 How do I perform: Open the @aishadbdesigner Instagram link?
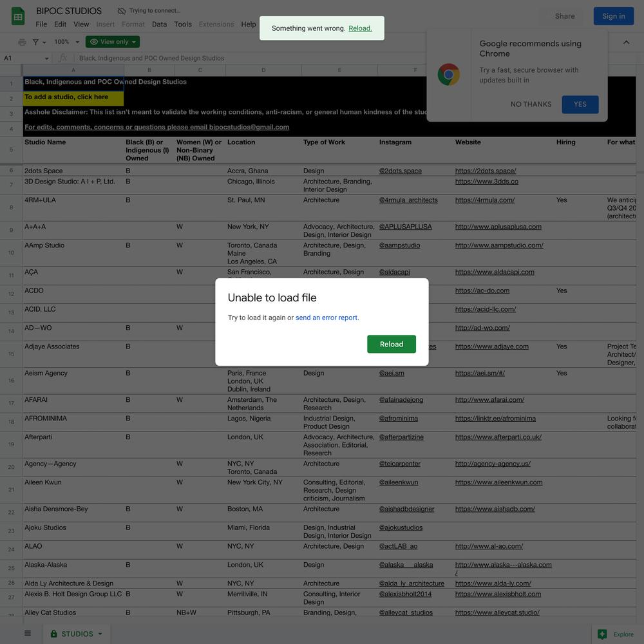point(406,509)
